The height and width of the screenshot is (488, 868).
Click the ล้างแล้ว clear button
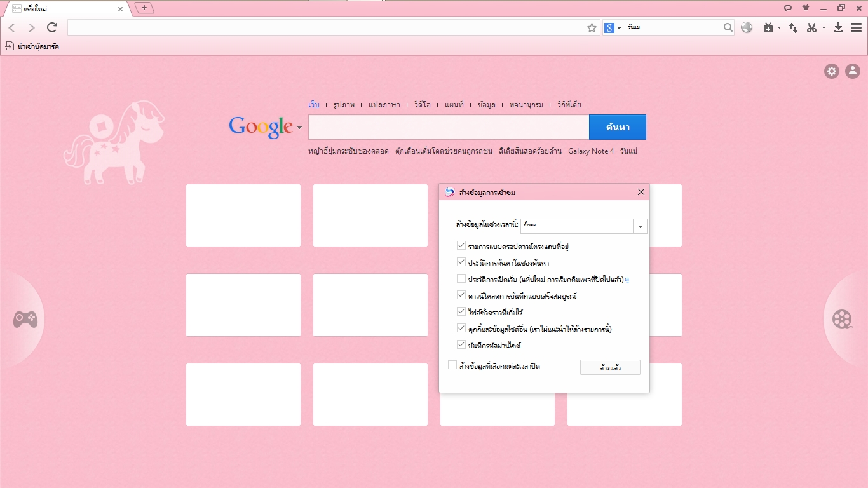[x=610, y=367]
